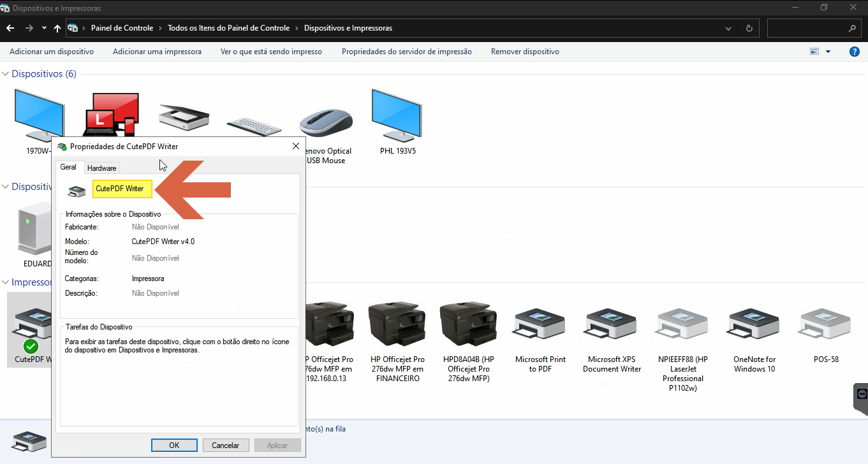868x464 pixels.
Task: Select the red Lenovo multi-device icon
Action: click(112, 115)
